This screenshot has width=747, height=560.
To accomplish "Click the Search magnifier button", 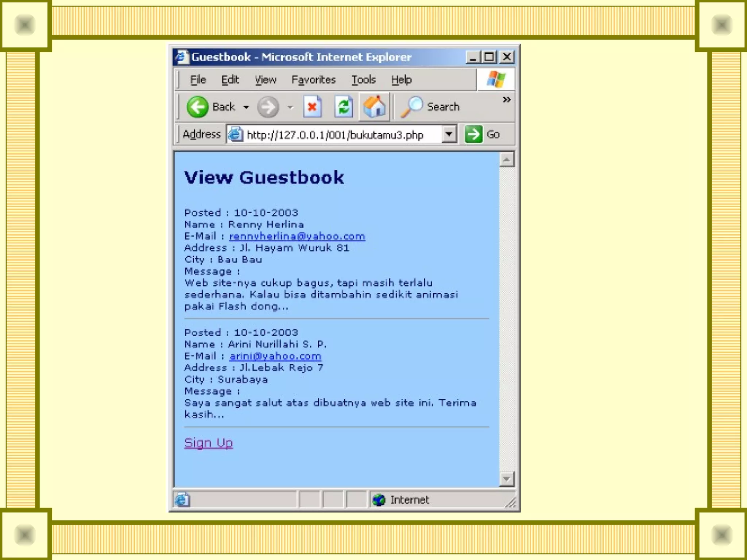I will pos(430,107).
